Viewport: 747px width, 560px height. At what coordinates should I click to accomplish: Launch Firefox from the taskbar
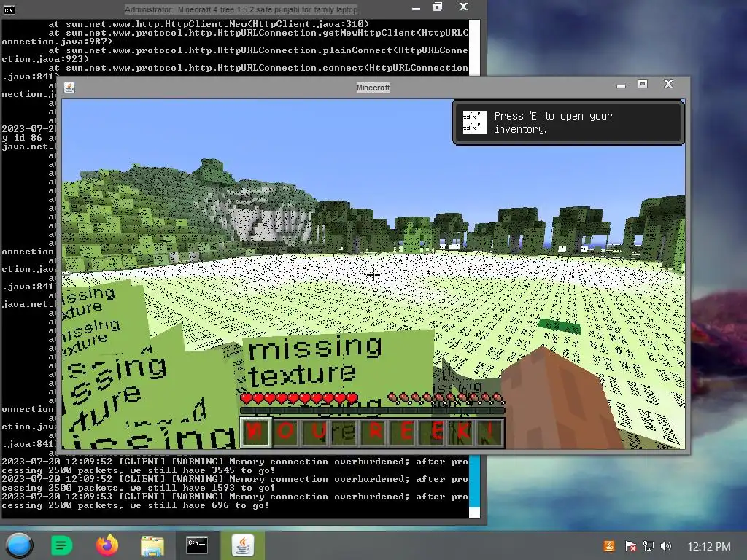[107, 545]
